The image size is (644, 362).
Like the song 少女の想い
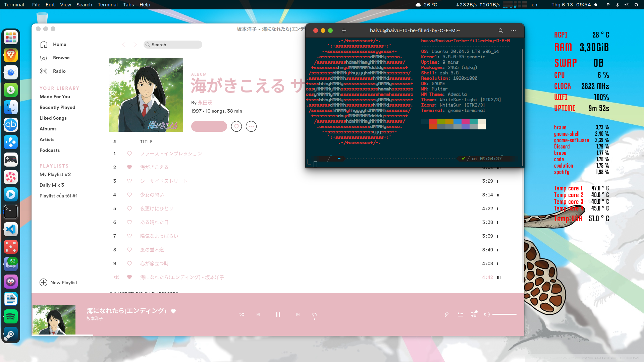[x=129, y=195]
